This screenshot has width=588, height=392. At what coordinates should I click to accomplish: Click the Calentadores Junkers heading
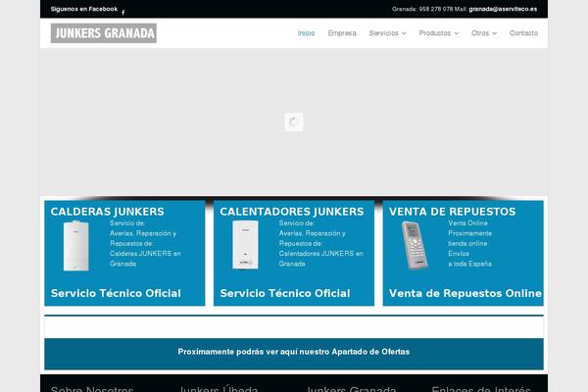[x=292, y=212]
